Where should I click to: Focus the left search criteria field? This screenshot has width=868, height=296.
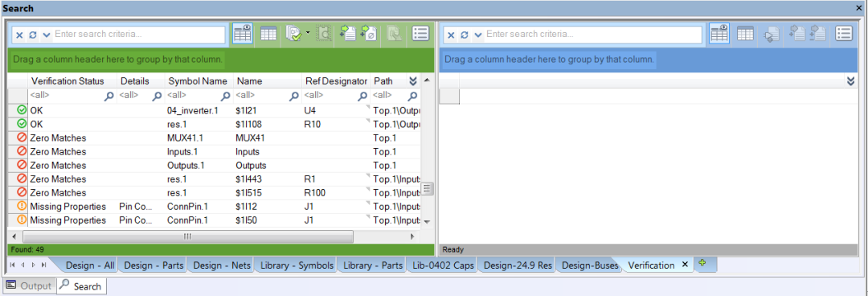click(139, 34)
